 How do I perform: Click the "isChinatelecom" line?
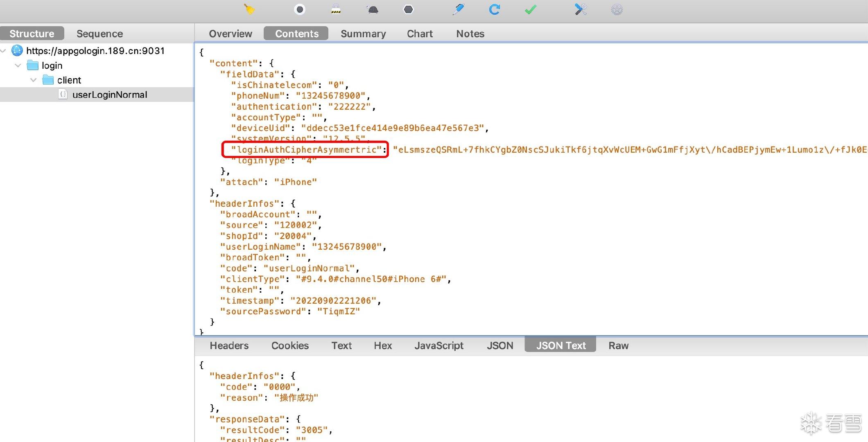[289, 85]
